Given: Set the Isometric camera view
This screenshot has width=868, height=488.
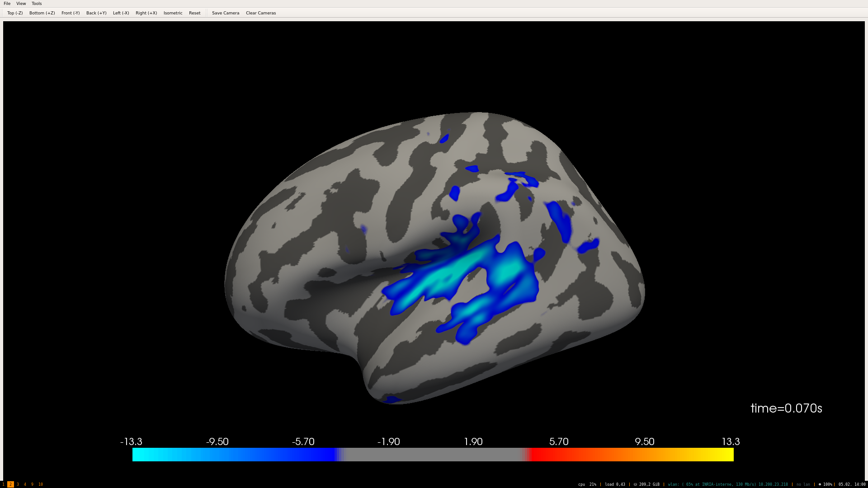Looking at the screenshot, I should 173,13.
